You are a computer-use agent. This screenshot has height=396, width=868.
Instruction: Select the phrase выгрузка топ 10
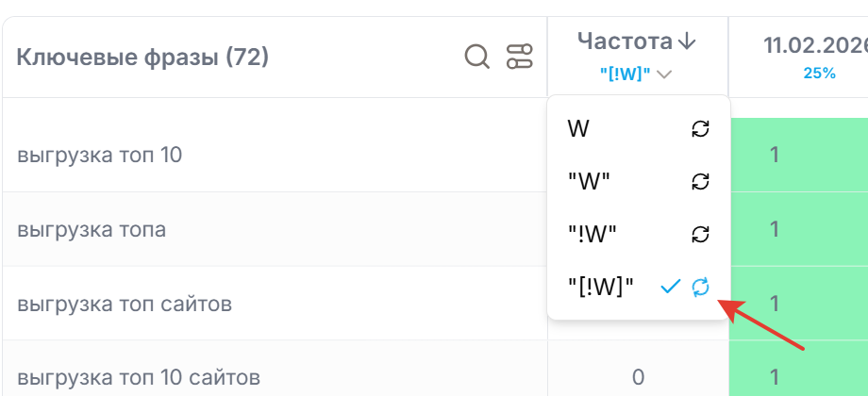coord(100,155)
